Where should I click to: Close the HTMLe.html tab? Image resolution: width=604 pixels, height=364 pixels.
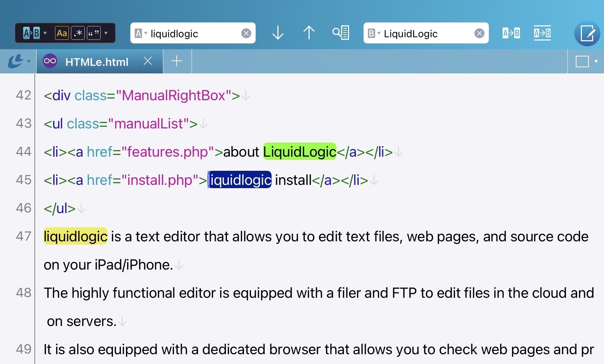click(x=148, y=61)
